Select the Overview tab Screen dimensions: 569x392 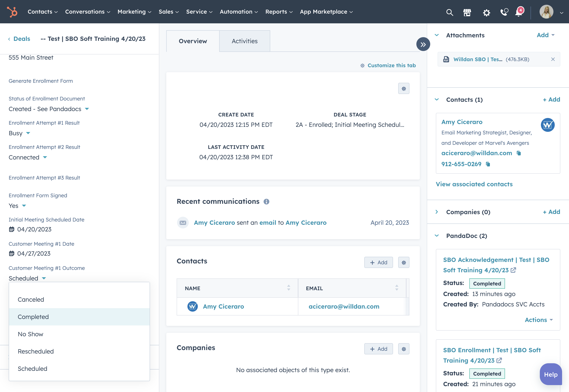pos(193,41)
